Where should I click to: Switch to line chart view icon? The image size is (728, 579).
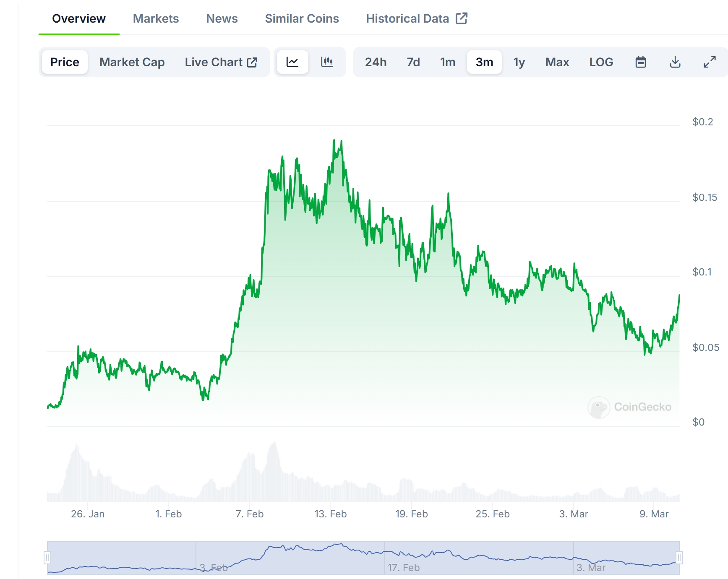pyautogui.click(x=292, y=62)
